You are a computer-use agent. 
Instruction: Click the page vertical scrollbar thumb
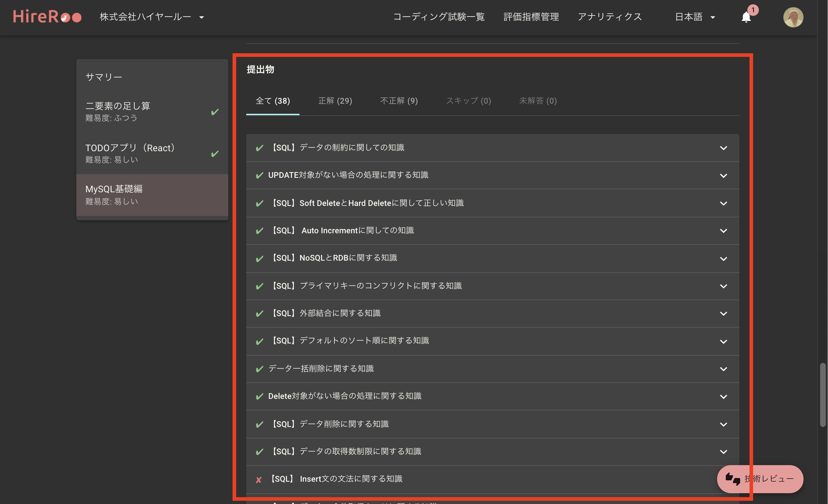823,395
